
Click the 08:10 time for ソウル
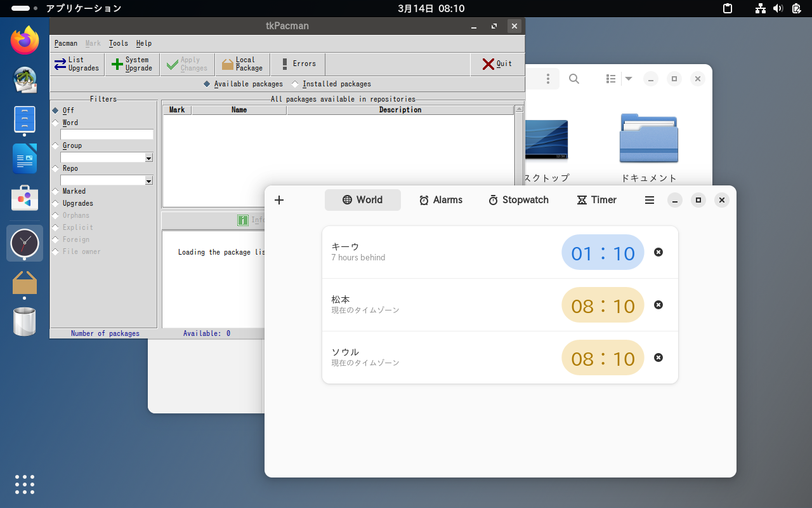coord(603,358)
